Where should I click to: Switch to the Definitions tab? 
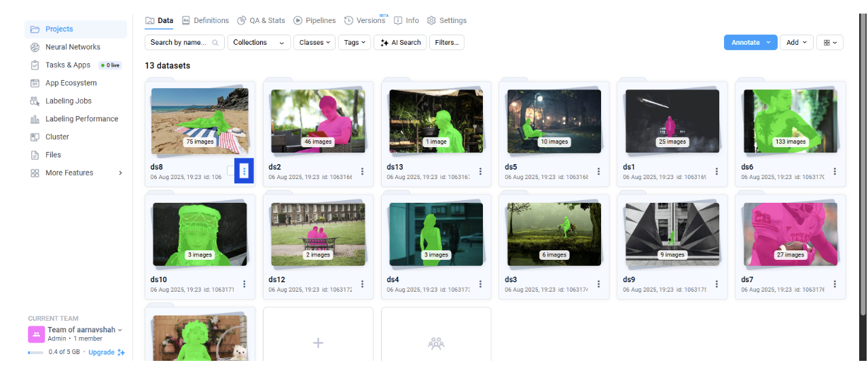tap(205, 21)
